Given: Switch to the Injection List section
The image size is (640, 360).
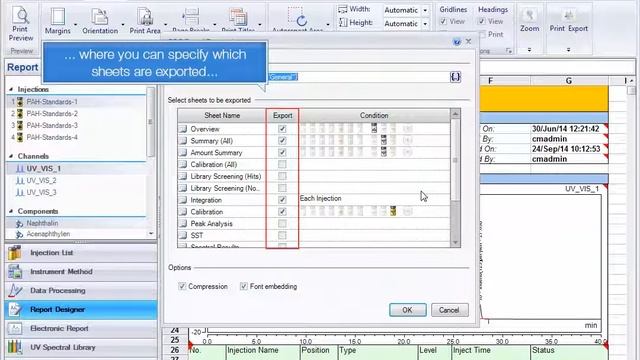Looking at the screenshot, I should tap(81, 253).
